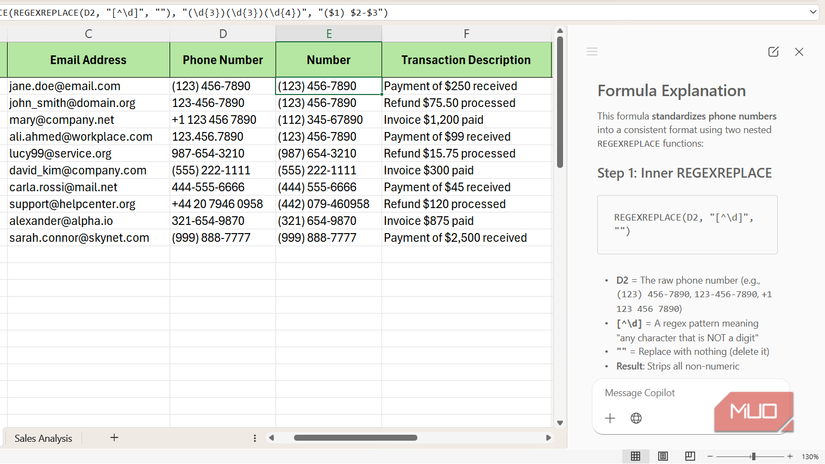
Task: Click the Step 1: Inner REGEXREPLACE heading
Action: point(684,173)
